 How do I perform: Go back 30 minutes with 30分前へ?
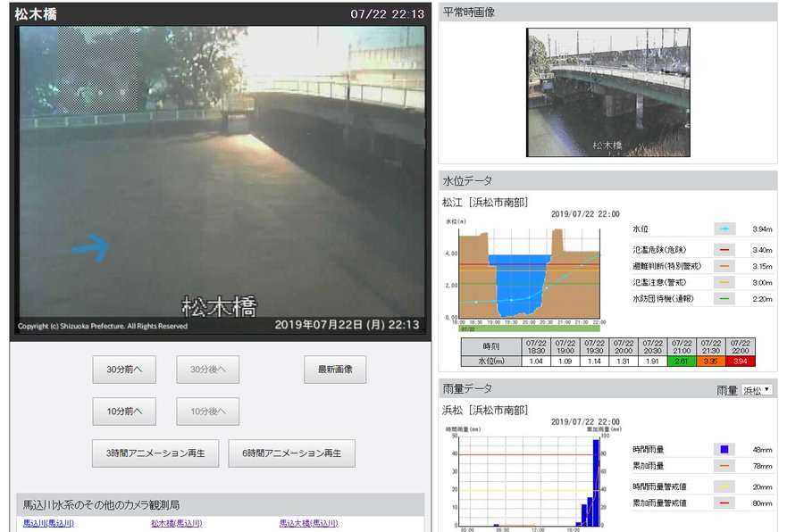tap(124, 370)
